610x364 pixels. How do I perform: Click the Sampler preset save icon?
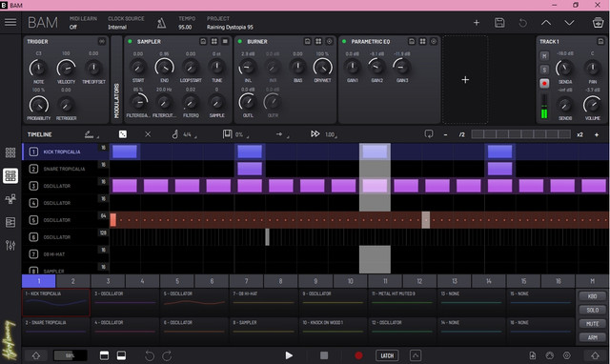tap(203, 41)
